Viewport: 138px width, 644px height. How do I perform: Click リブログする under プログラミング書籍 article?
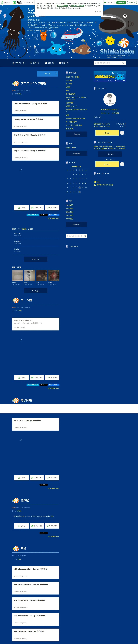tap(52, 208)
